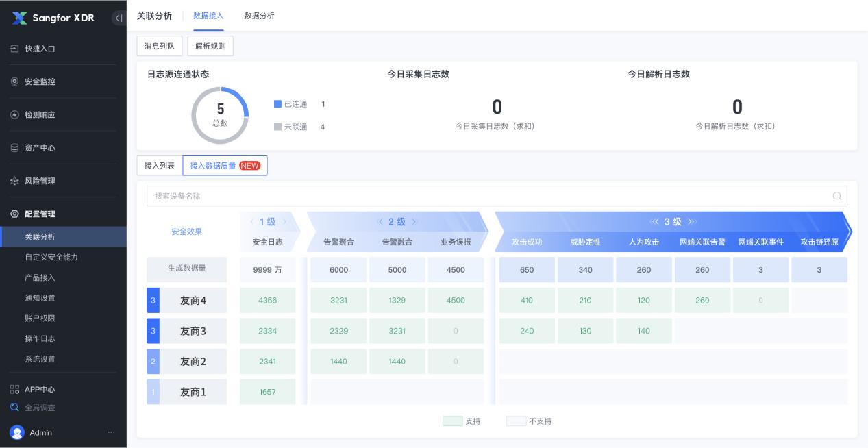
Task: Click the search magnifier in device search box
Action: (x=836, y=196)
